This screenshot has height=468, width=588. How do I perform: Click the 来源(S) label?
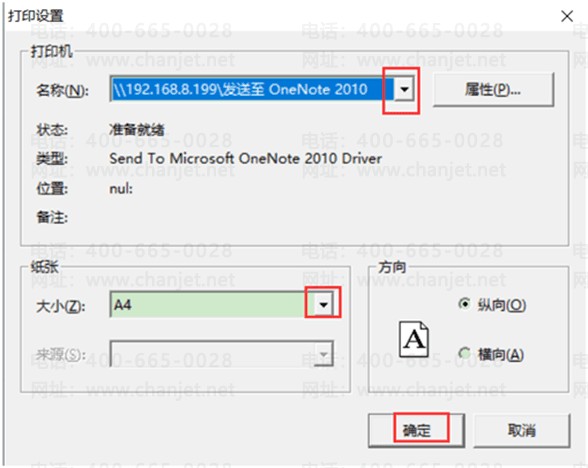tap(60, 354)
